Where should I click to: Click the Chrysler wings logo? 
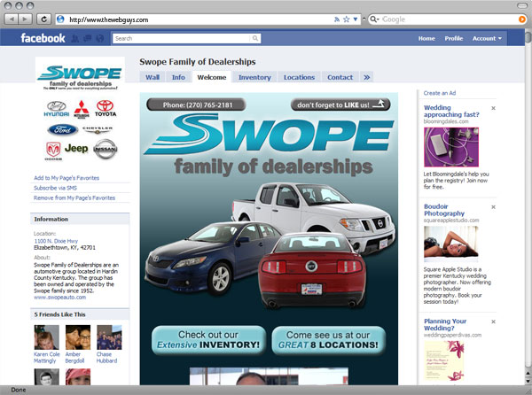click(x=98, y=129)
